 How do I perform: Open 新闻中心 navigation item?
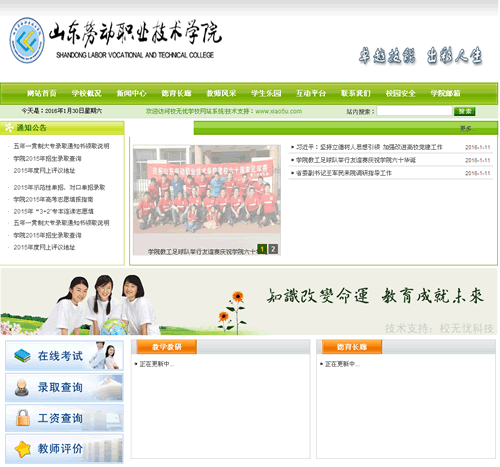click(x=131, y=93)
